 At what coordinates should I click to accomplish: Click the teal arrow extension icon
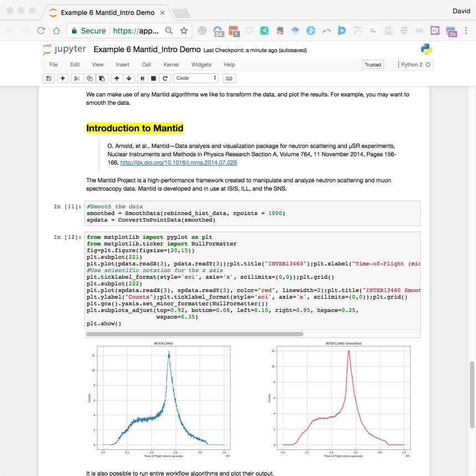[264, 30]
